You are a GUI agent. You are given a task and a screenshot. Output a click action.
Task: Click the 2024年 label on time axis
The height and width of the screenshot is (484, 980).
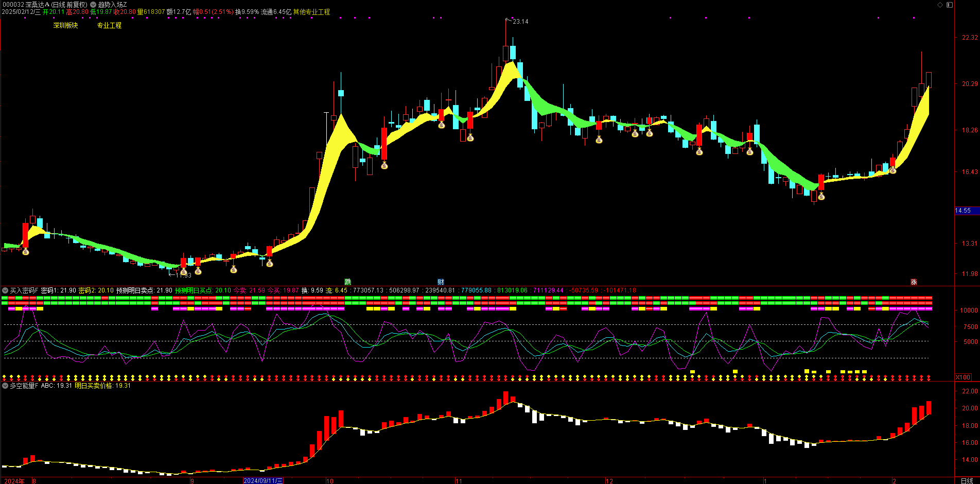pos(14,481)
